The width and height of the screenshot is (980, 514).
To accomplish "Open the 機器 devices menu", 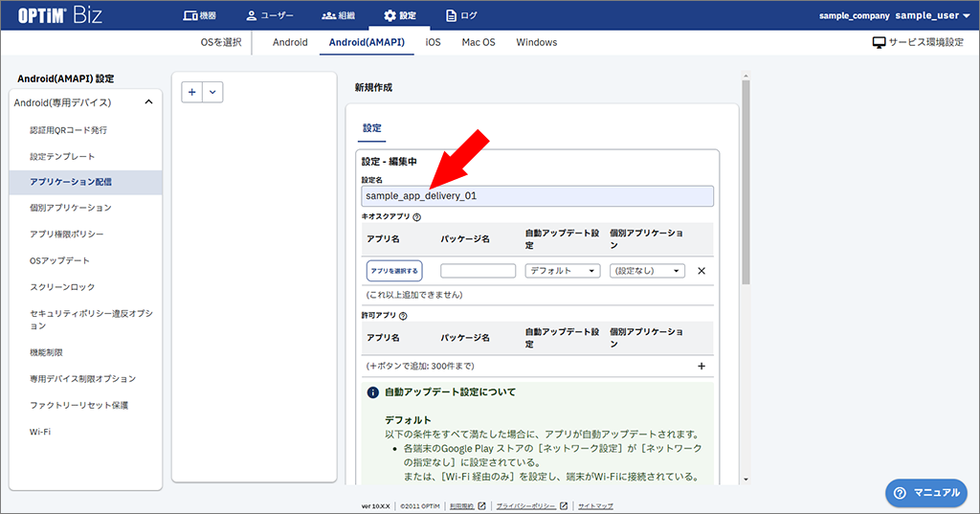I will tap(199, 15).
